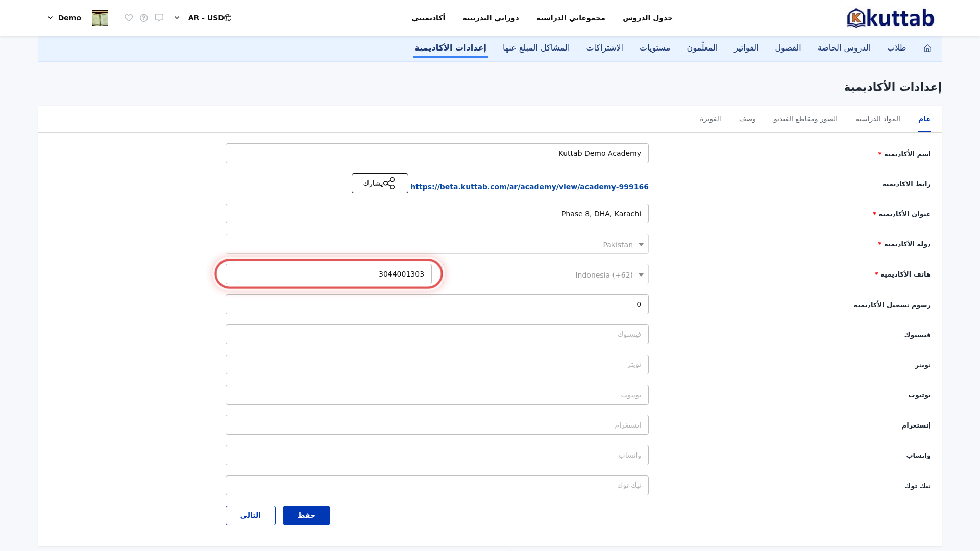Go to the الفواتير (invoices) section
Viewport: 980px width, 551px height.
pos(746,48)
